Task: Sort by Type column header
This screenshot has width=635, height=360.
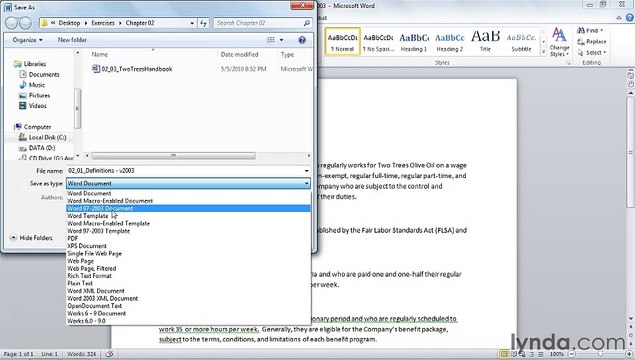Action: click(287, 54)
